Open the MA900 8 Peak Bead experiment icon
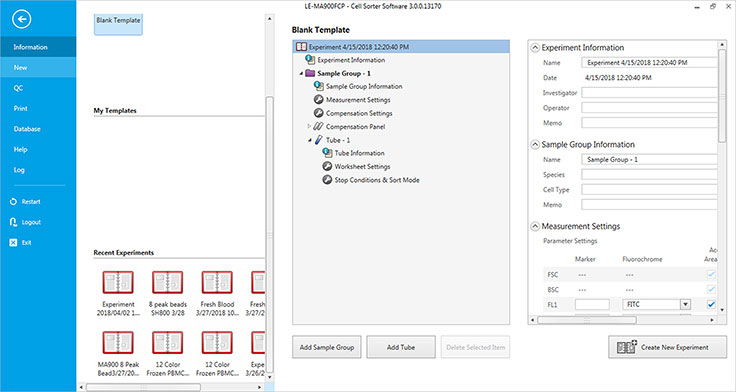This screenshot has width=736, height=392. [118, 343]
